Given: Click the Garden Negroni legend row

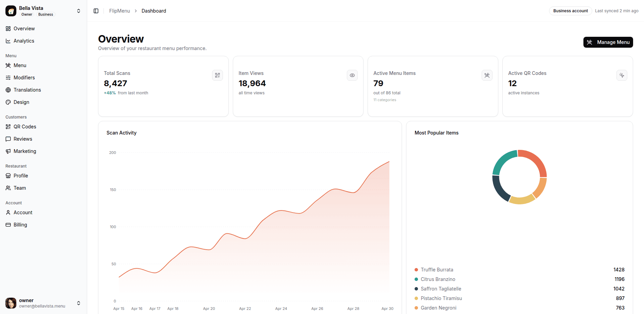Looking at the screenshot, I should pyautogui.click(x=519, y=308).
